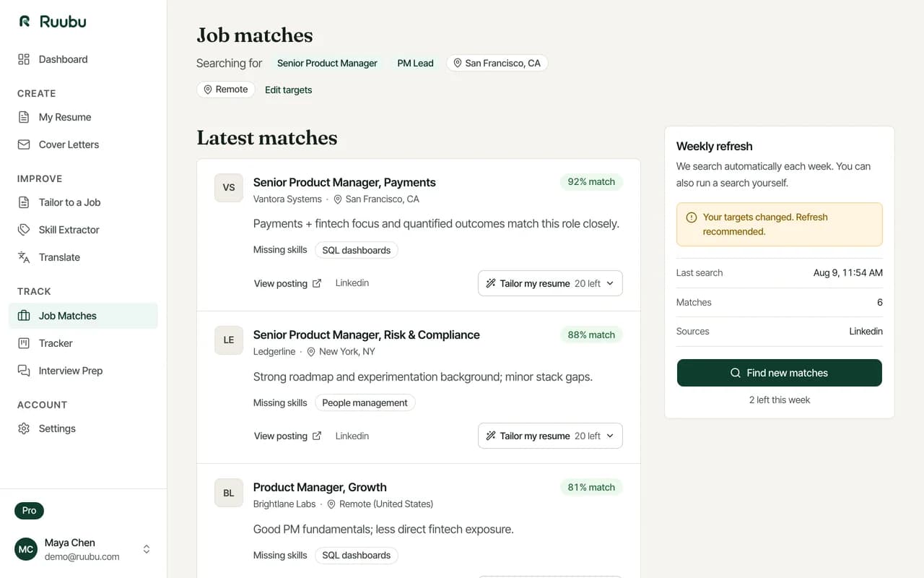Viewport: 924px width, 578px height.
Task: Click the Aug 9, 11:54 AM last search value
Action: coord(847,272)
